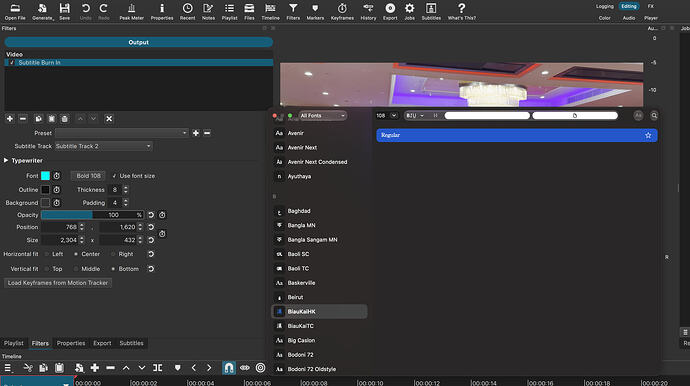Show the Peak Meter panel
Viewport: 690px width, 386px height.
[132, 12]
